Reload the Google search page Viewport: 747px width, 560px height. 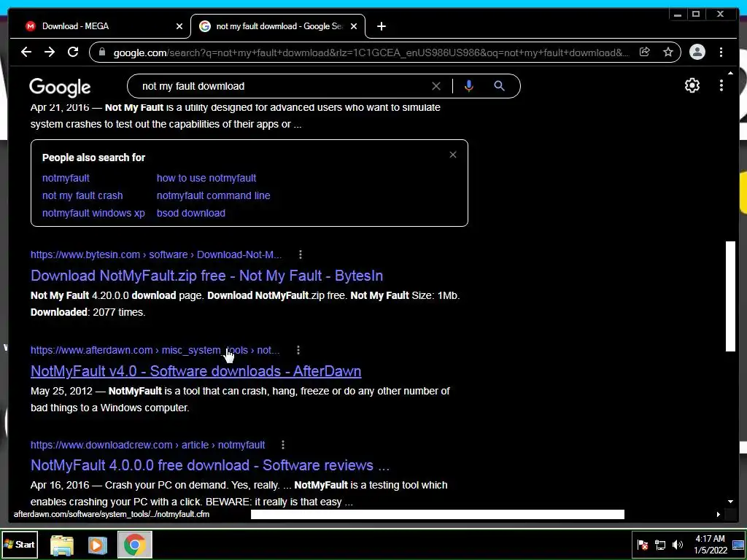[x=73, y=52]
